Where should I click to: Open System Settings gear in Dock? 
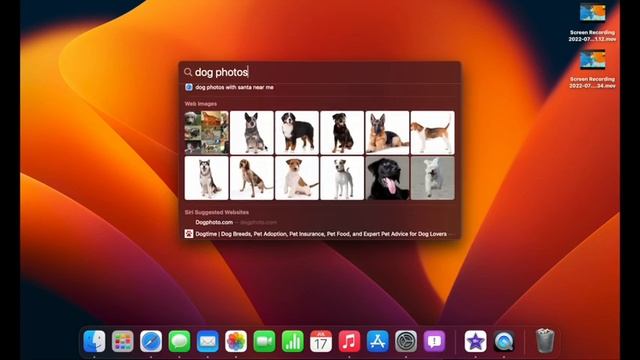406,341
